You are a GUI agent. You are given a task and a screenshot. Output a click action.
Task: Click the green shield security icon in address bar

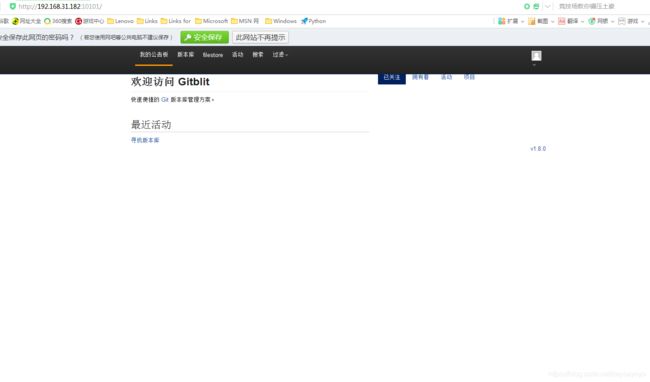pyautogui.click(x=12, y=6)
